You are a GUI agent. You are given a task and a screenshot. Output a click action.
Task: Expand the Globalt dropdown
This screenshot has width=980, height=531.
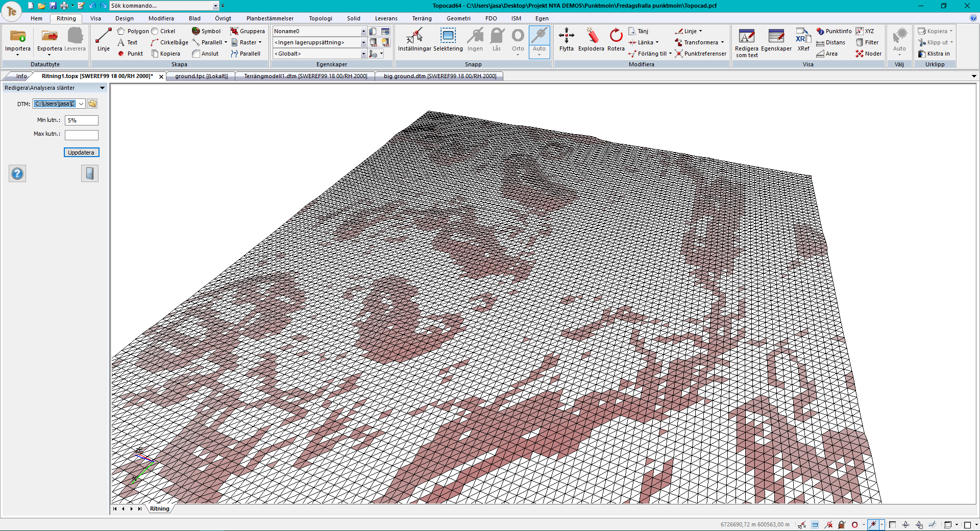point(363,54)
